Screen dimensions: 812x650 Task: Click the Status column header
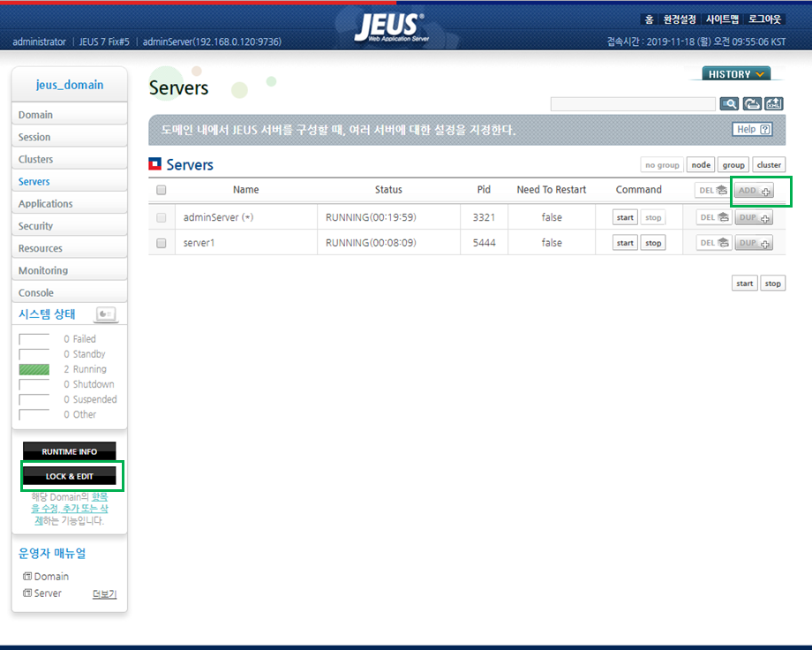pyautogui.click(x=388, y=190)
